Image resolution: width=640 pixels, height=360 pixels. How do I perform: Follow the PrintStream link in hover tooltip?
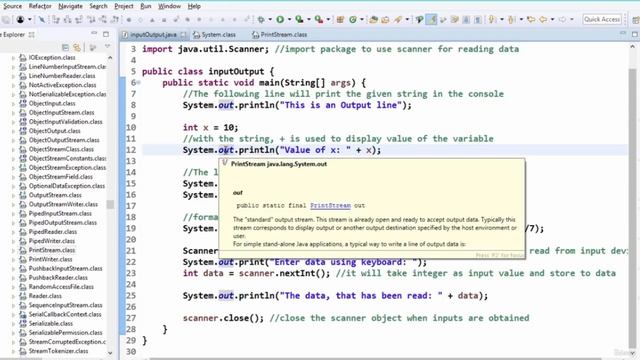[x=330, y=206]
